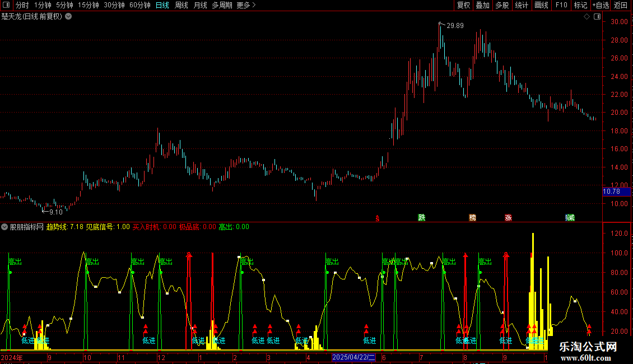Click the brown 榜 event marker
The height and width of the screenshot is (364, 633).
pos(473,217)
